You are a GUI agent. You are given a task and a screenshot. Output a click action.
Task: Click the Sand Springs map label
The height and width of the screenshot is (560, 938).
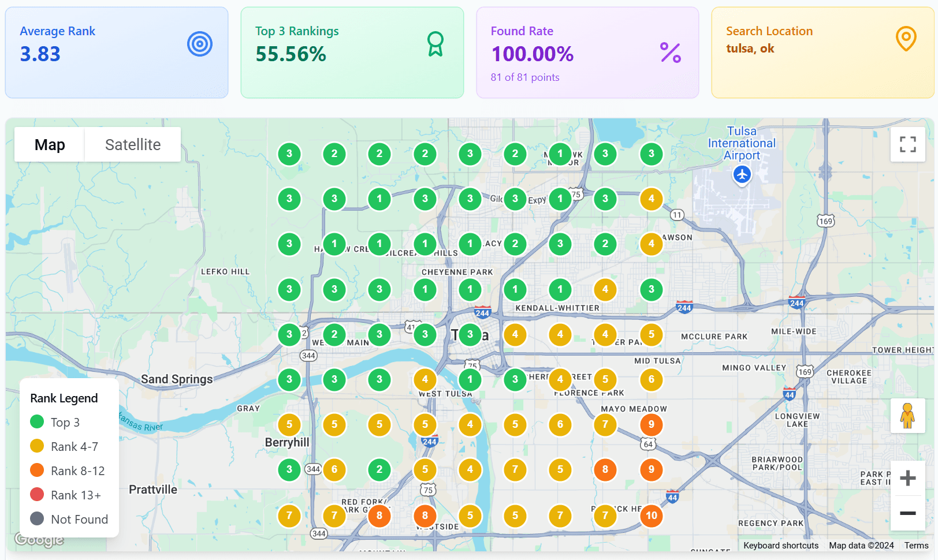(177, 379)
